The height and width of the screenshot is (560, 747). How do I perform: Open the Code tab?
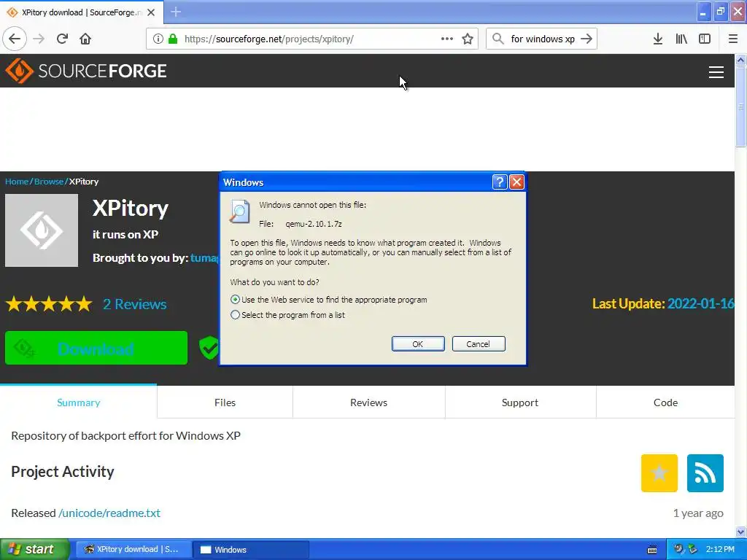tap(665, 402)
